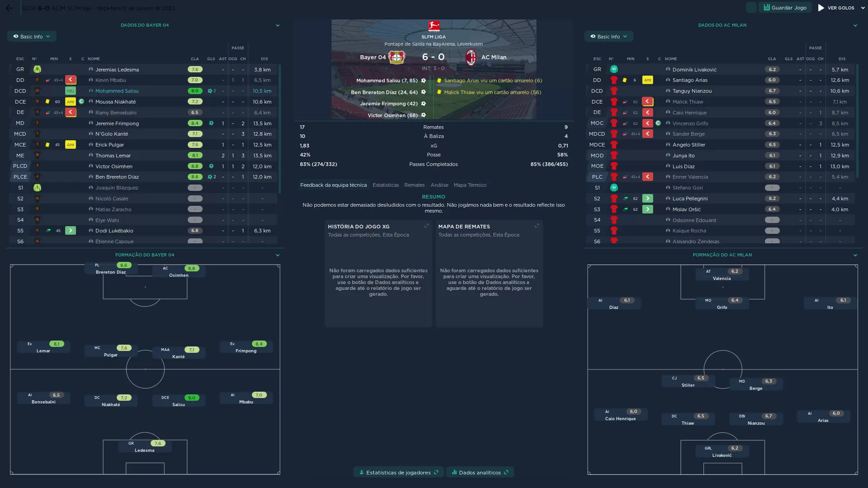The height and width of the screenshot is (488, 868).
Task: Sort AC Milan table by DIS column
Action: click(x=842, y=59)
